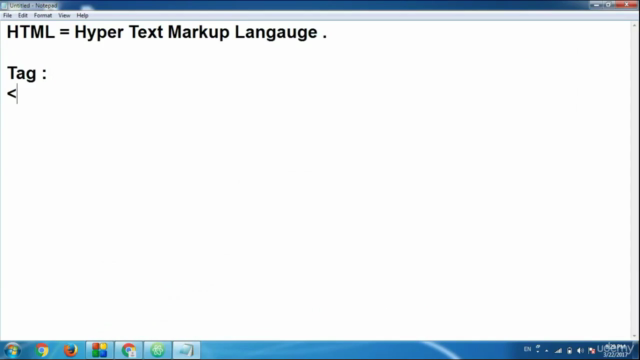Click the EN language indicator in tray
This screenshot has width=640, height=360.
527,349
